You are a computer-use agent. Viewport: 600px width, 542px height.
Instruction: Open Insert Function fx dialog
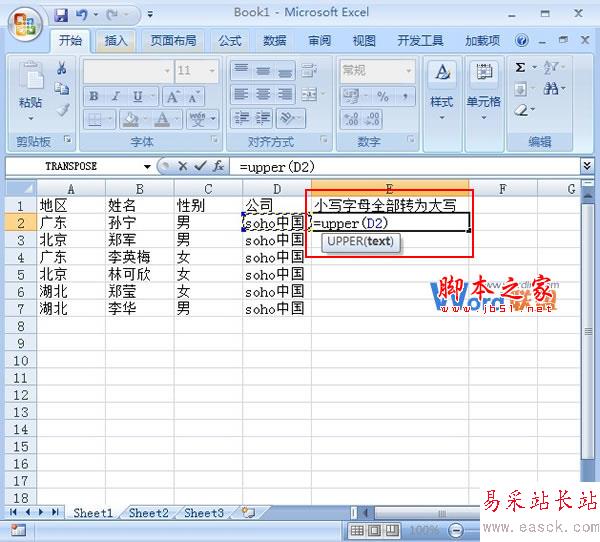coord(218,166)
